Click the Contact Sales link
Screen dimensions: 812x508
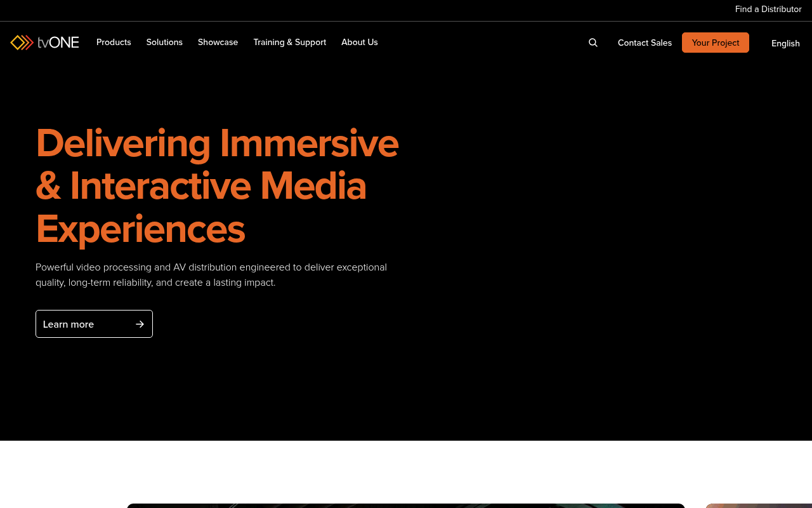point(645,43)
